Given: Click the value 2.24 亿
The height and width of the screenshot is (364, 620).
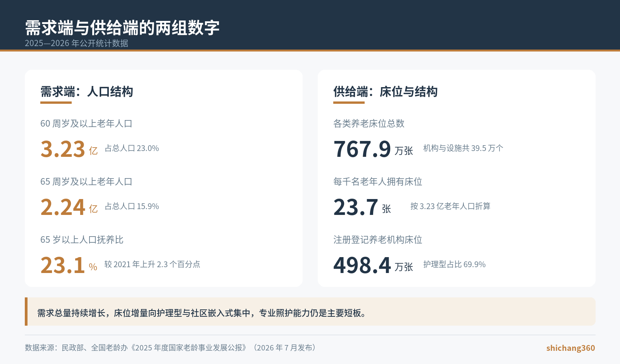Looking at the screenshot, I should [x=69, y=207].
